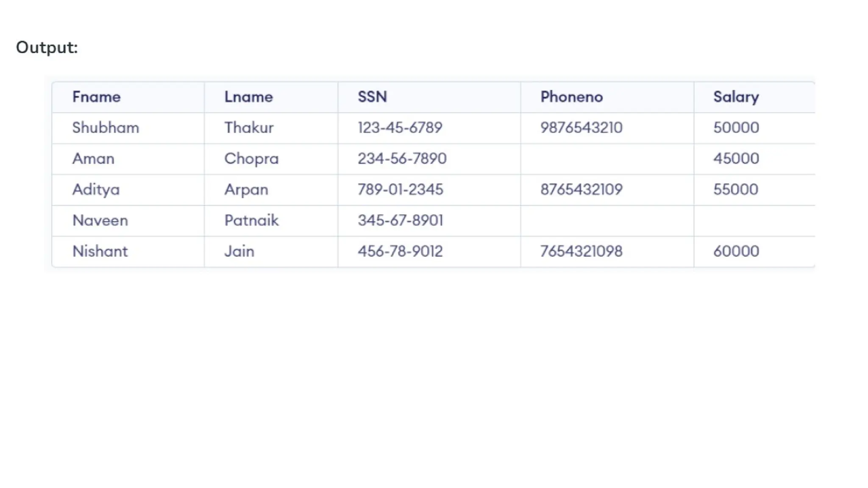Click the Salary column header
This screenshot has height=488, width=868.
click(x=736, y=97)
